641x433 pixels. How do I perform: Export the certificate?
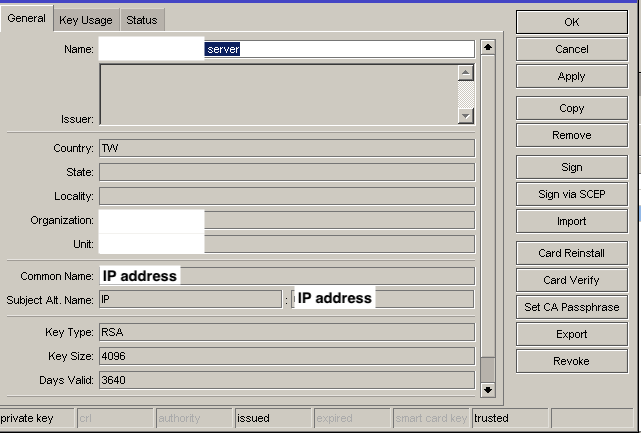[572, 334]
